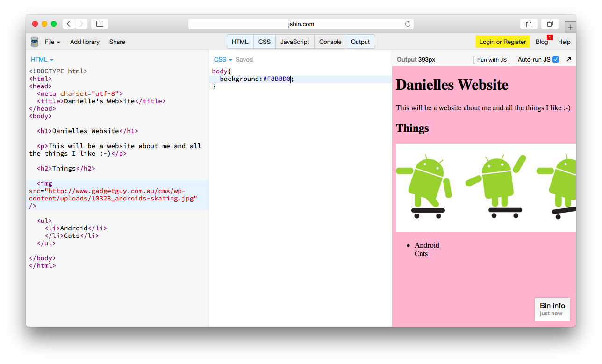Viewport: 602px width, 364px height.
Task: Click the Saved status label
Action: 244,59
